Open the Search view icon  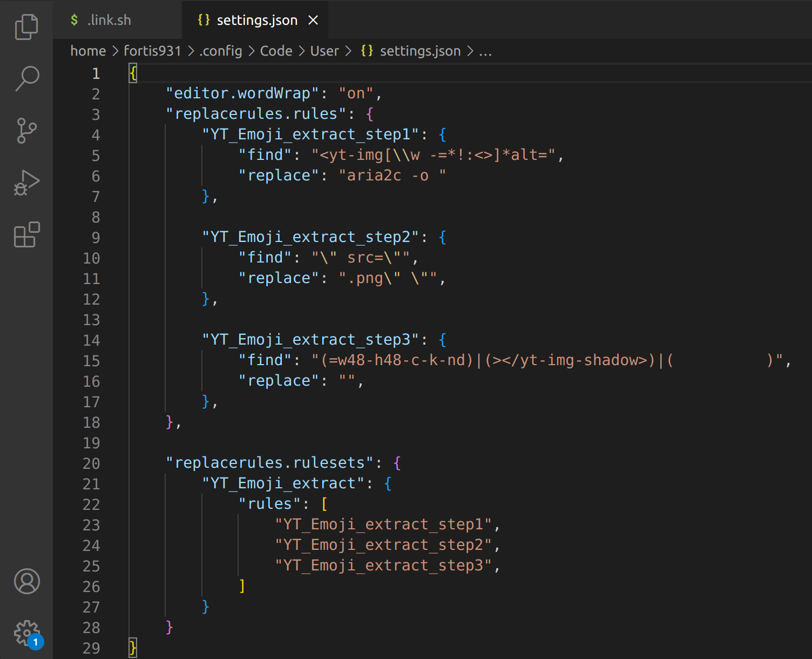click(x=26, y=78)
